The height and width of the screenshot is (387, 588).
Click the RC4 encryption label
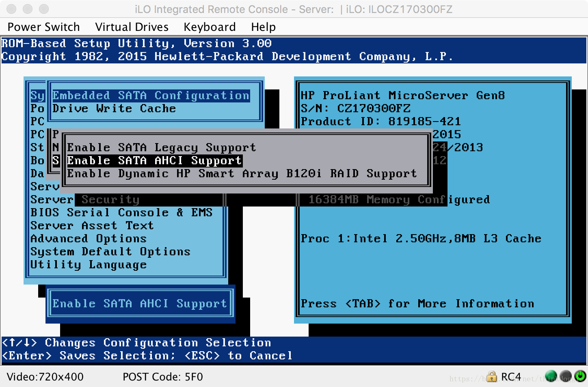511,376
